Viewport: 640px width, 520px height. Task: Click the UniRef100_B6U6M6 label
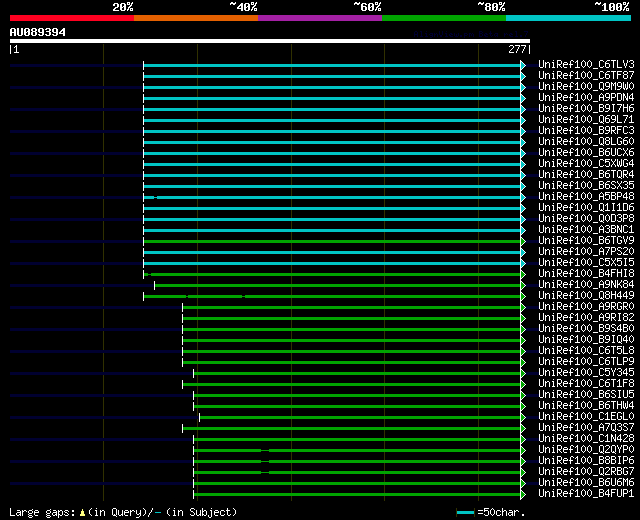pyautogui.click(x=586, y=483)
